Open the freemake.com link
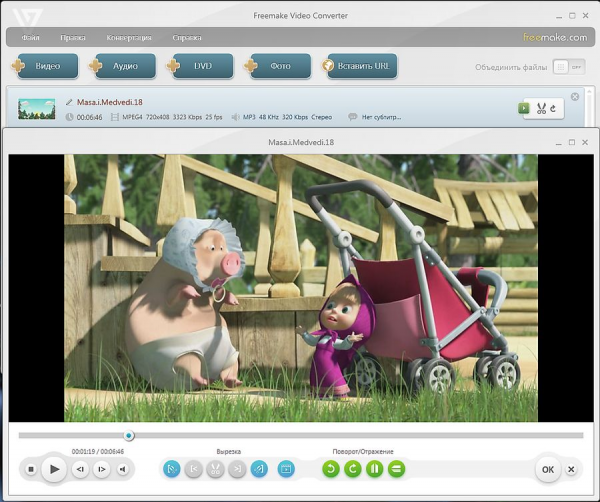The height and width of the screenshot is (502, 600). [x=555, y=37]
